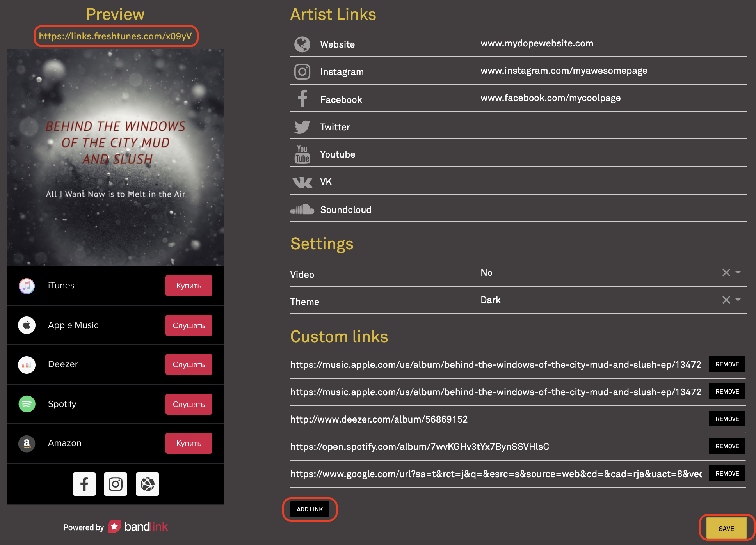Image resolution: width=756 pixels, height=545 pixels.
Task: Click the bandlink star logo
Action: point(114,526)
